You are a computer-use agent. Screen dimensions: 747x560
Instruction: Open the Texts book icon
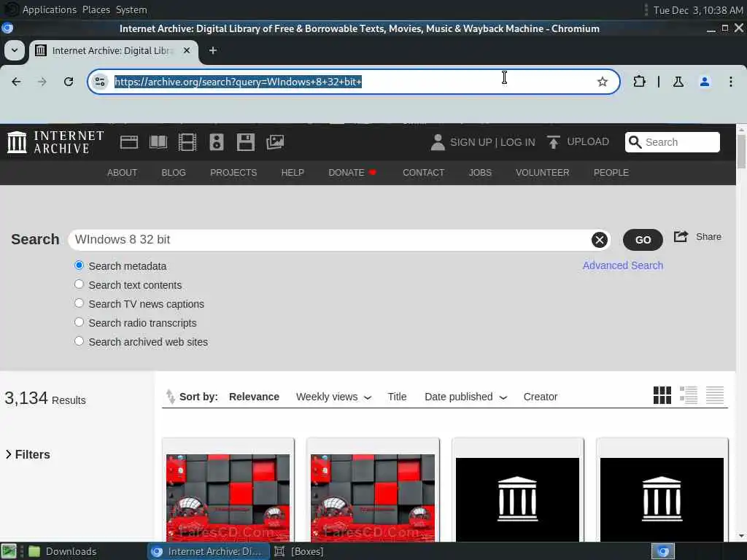[158, 142]
